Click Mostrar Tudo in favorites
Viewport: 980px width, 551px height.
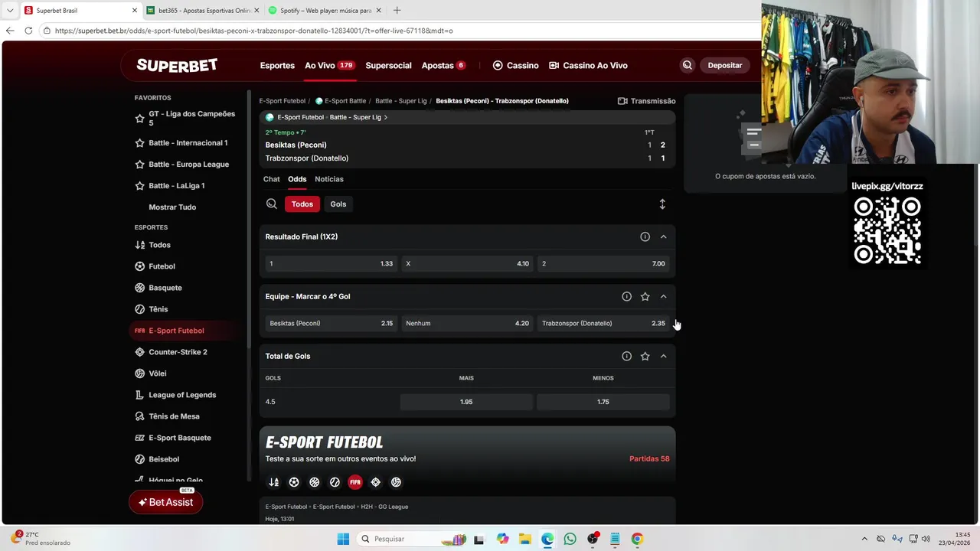click(x=172, y=207)
